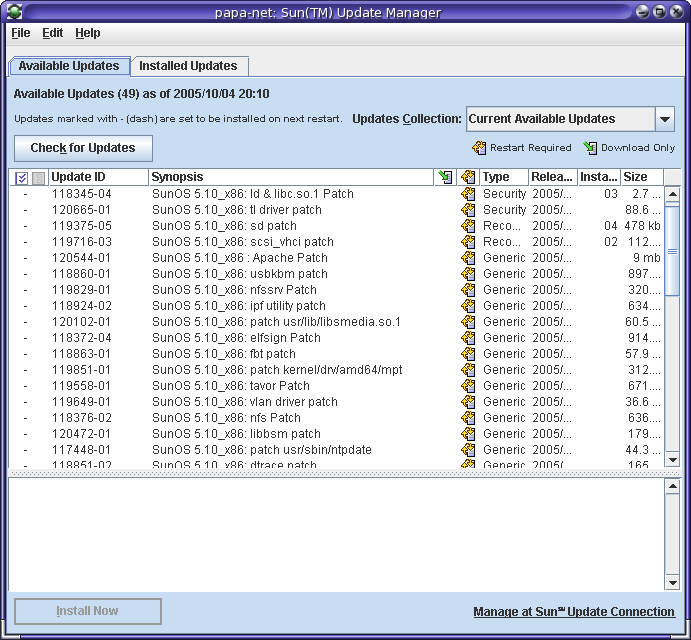Click restart icon for libbsm patch row

point(468,434)
